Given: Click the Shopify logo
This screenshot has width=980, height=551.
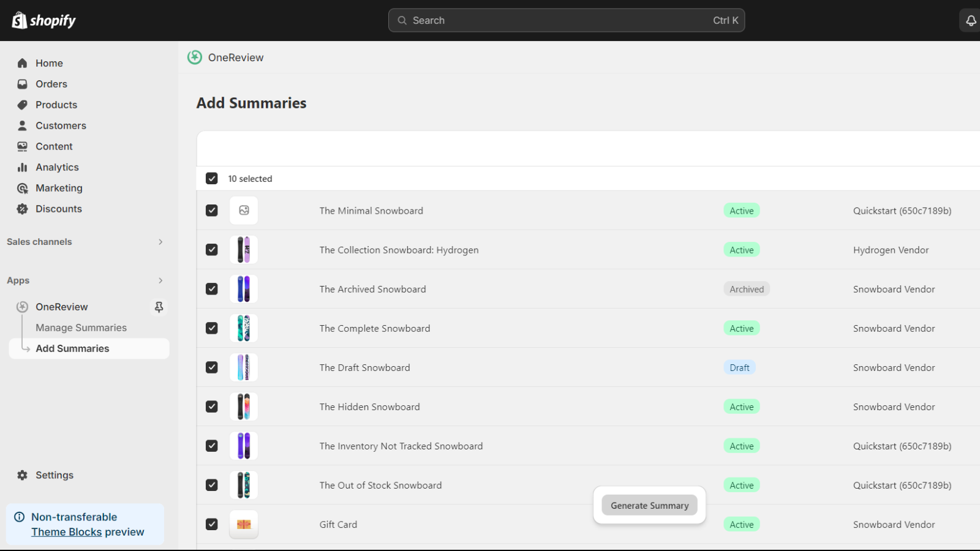Looking at the screenshot, I should 43,21.
